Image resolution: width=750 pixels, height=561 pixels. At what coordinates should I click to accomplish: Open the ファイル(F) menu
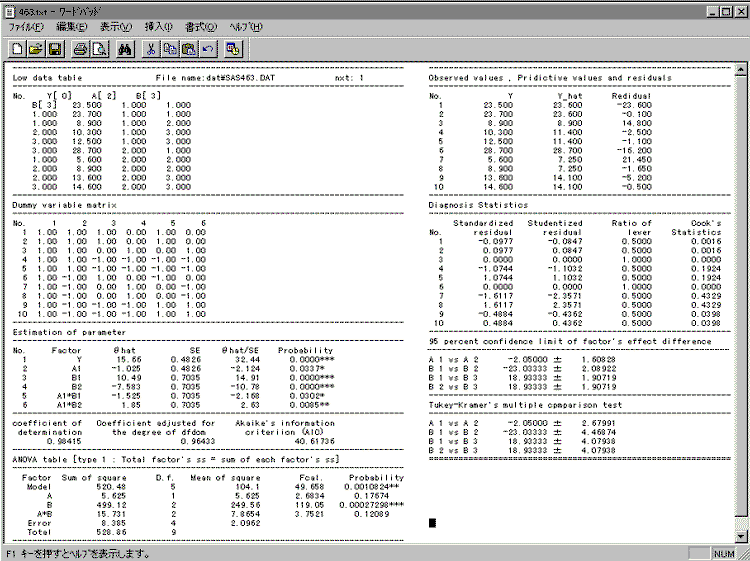coord(26,25)
